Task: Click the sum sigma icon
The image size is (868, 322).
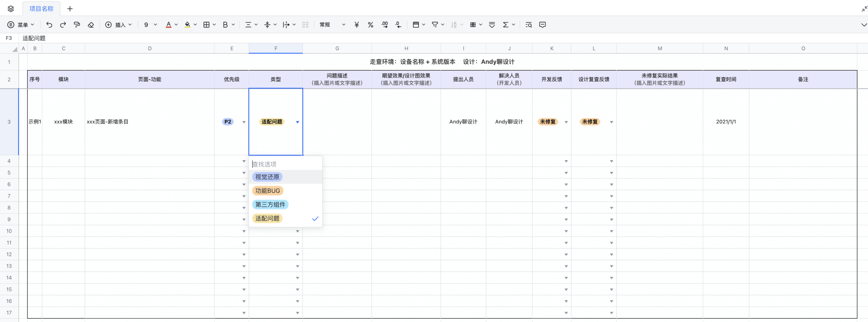Action: 505,25
